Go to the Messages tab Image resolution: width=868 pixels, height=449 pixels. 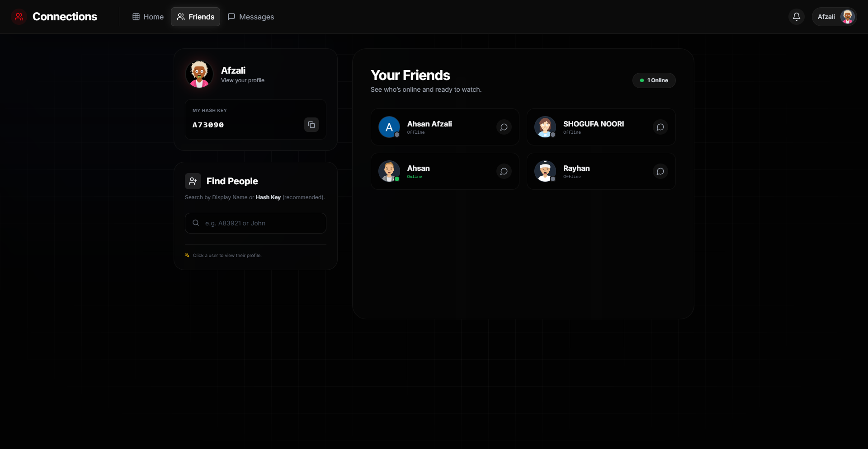pos(251,17)
